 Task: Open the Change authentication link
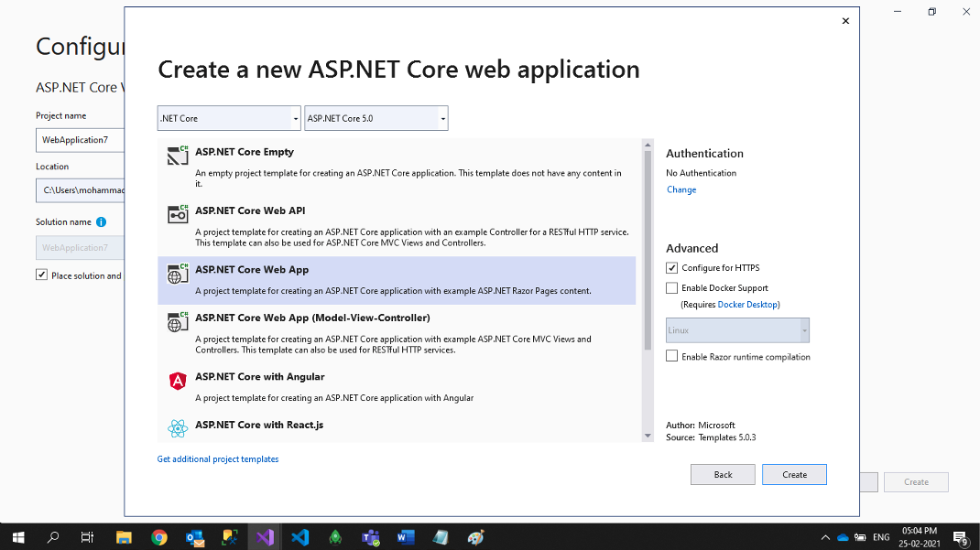coord(681,189)
